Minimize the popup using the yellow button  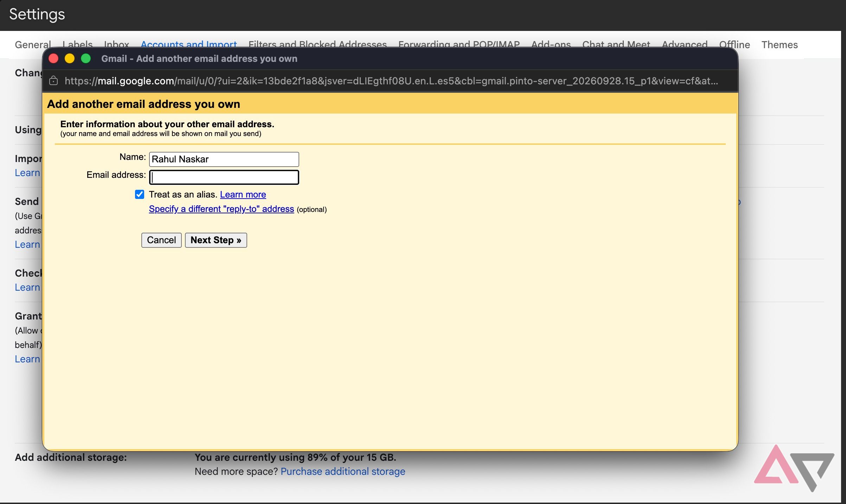click(x=70, y=58)
